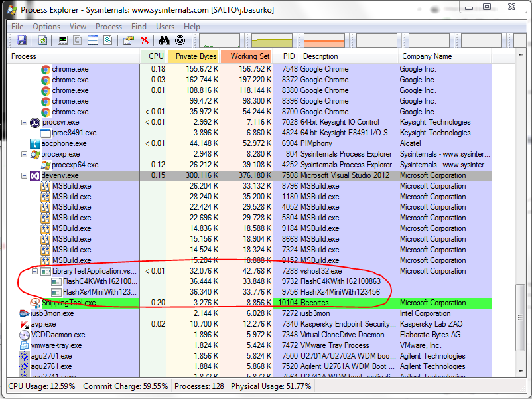Open the Help menu
Screen dimensions: 532x399
coord(192,27)
